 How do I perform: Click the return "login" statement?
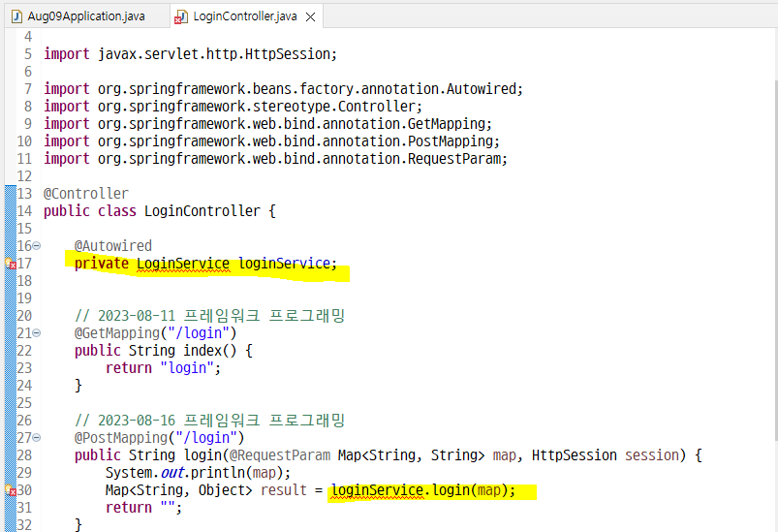[163, 368]
